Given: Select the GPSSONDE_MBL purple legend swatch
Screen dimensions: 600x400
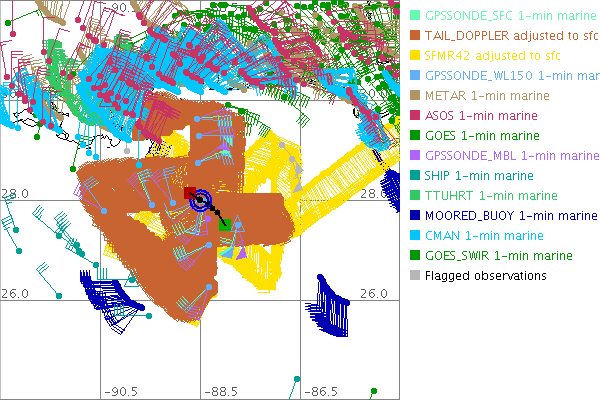Looking at the screenshot, I should click(416, 156).
